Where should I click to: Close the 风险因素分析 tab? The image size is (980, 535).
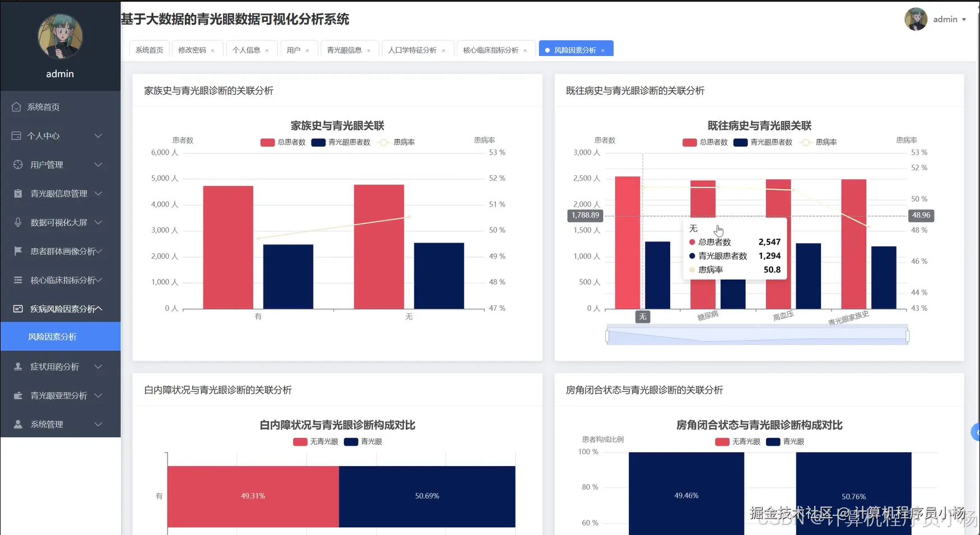click(x=603, y=50)
